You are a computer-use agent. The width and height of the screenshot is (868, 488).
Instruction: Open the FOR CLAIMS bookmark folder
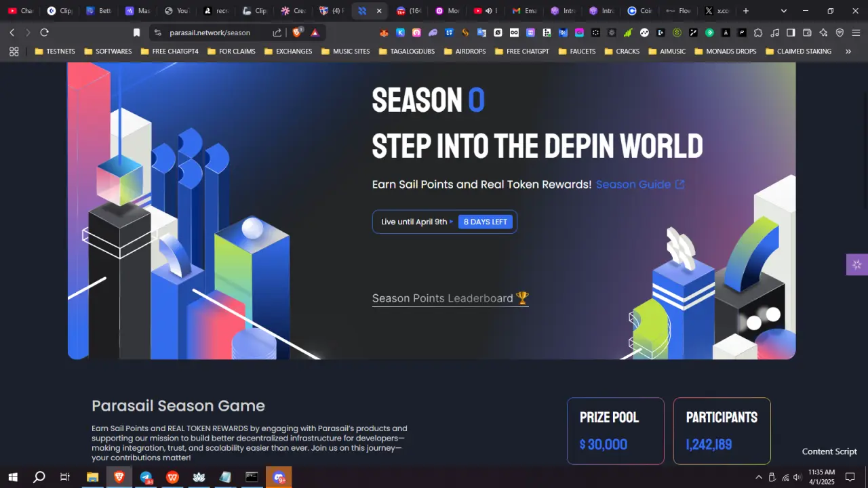231,52
